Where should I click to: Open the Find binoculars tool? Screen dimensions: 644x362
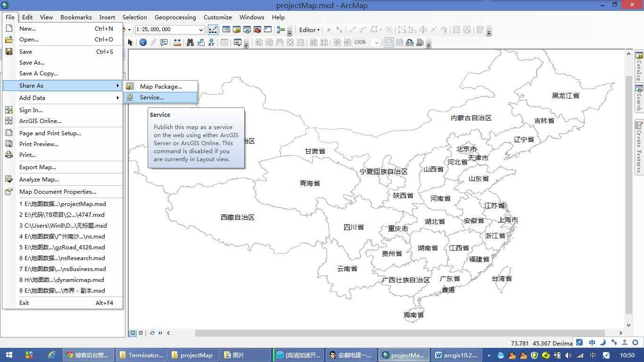pyautogui.click(x=190, y=42)
